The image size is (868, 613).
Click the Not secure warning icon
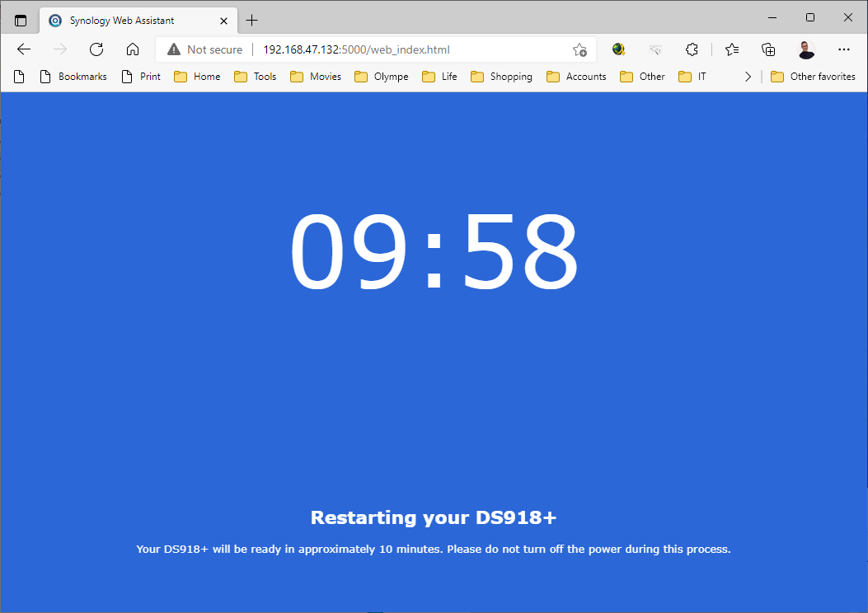point(174,49)
